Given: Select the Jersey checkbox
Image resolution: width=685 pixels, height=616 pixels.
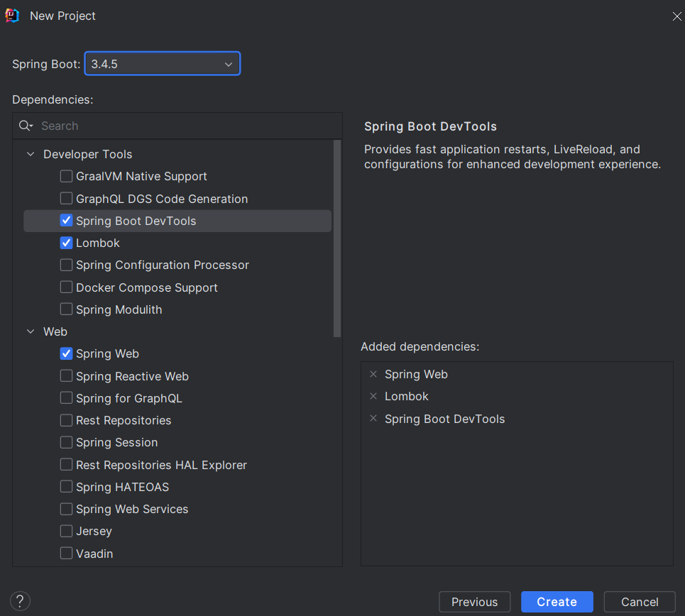Looking at the screenshot, I should pos(66,531).
